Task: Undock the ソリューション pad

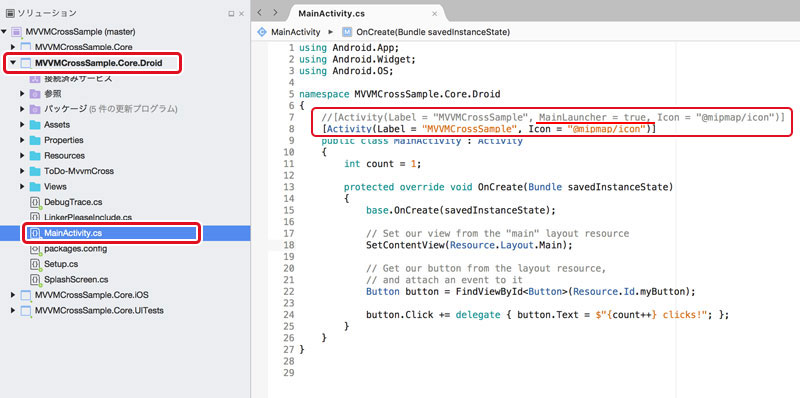Action: pos(231,14)
